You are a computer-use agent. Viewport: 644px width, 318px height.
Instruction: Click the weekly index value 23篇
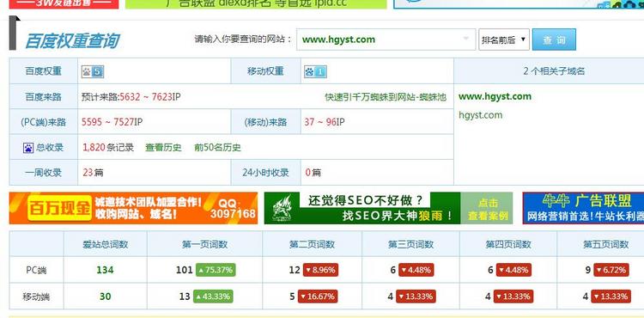click(x=93, y=173)
